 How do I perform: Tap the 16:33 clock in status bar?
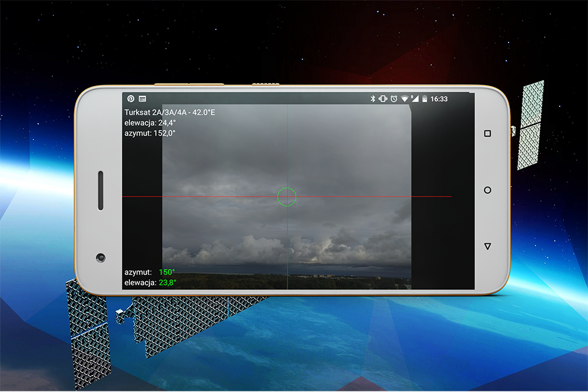tap(439, 99)
